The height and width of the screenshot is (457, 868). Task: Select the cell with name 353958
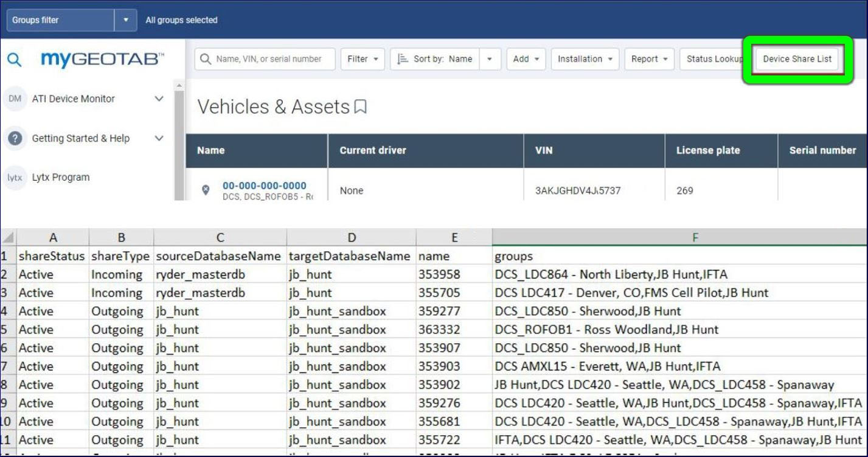click(454, 274)
